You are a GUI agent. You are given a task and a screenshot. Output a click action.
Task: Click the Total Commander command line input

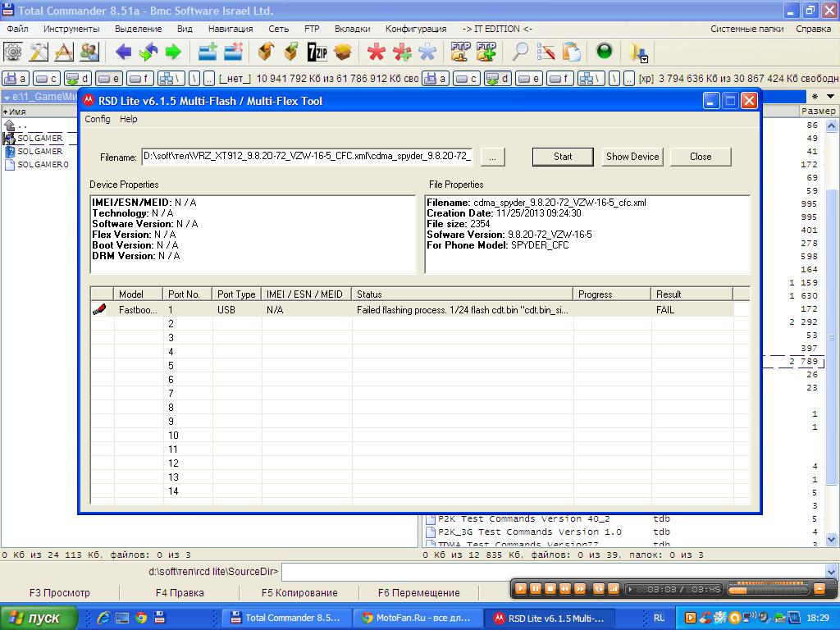pyautogui.click(x=554, y=572)
